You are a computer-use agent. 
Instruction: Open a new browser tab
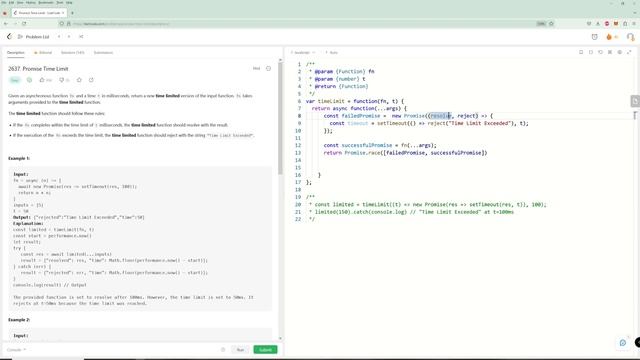click(72, 13)
